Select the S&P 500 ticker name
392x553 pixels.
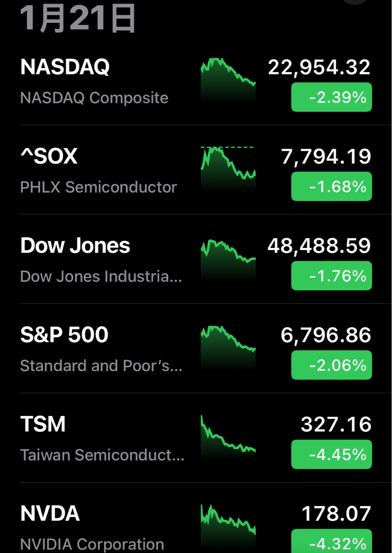tap(64, 335)
